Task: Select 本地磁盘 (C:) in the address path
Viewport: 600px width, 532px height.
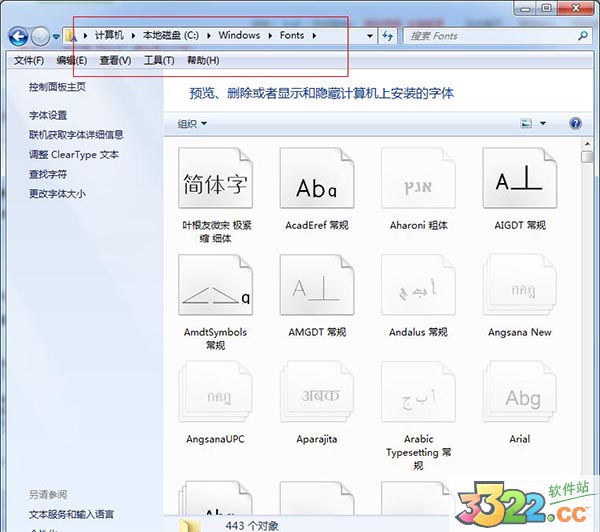Action: point(171,36)
